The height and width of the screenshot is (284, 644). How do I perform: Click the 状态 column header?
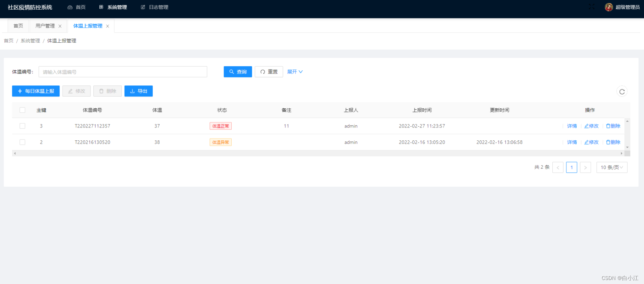pyautogui.click(x=222, y=110)
